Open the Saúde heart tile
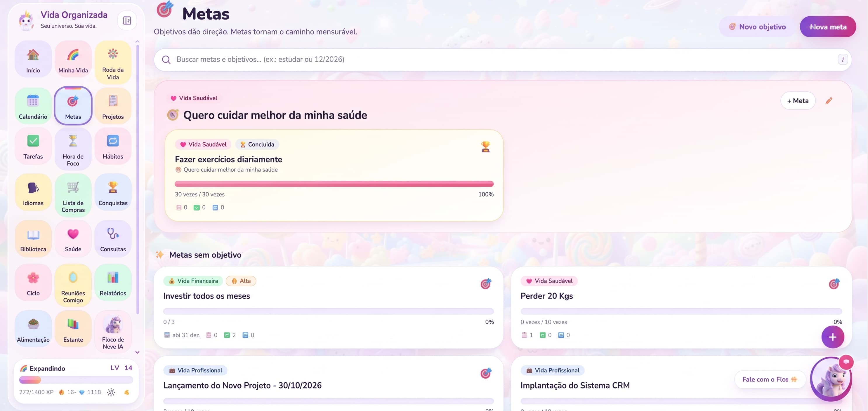This screenshot has height=411, width=868. pyautogui.click(x=73, y=238)
